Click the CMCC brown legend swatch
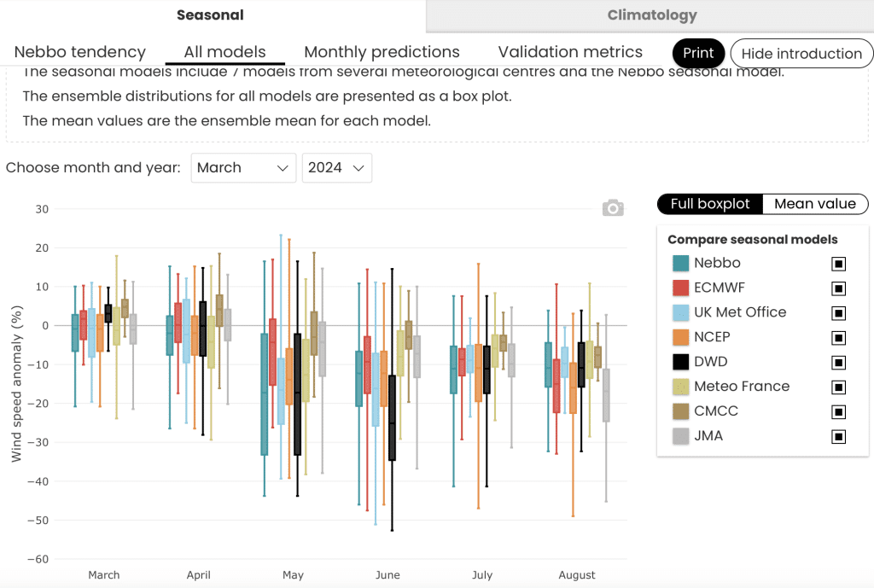 pyautogui.click(x=680, y=411)
